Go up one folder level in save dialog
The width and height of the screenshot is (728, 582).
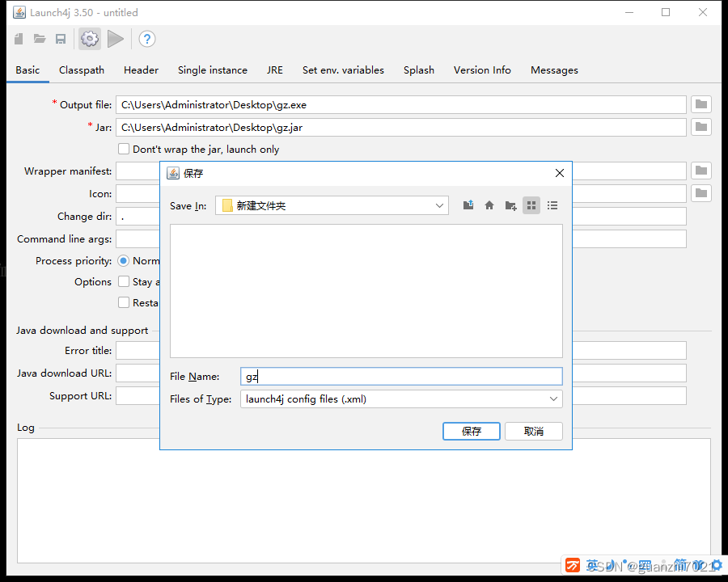coord(468,205)
